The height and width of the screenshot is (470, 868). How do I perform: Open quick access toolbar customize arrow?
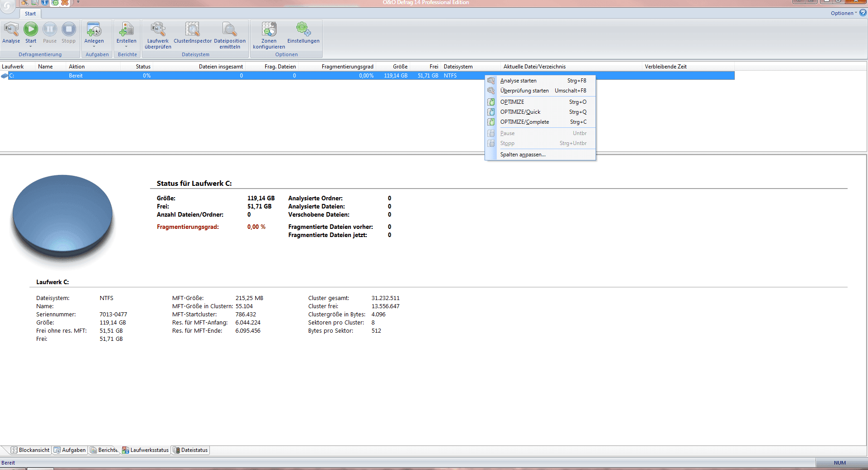click(78, 2)
